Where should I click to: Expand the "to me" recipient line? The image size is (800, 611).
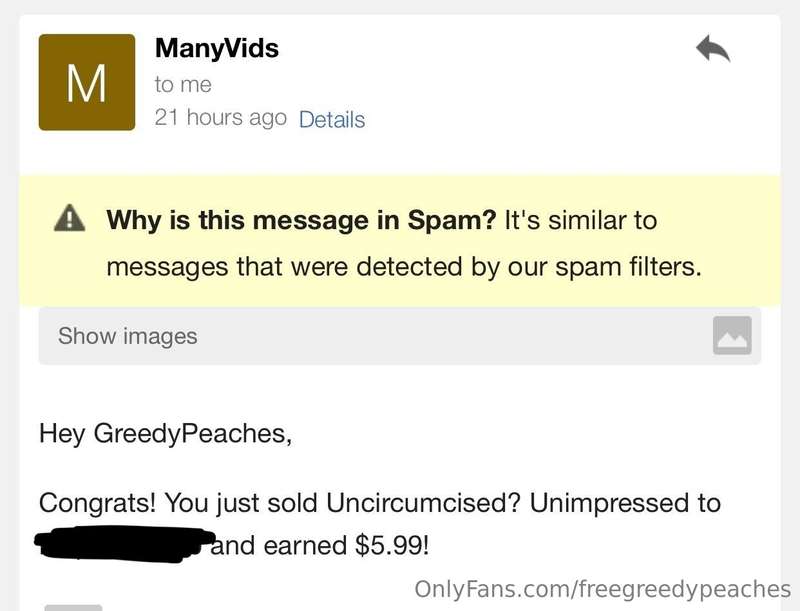pos(183,85)
